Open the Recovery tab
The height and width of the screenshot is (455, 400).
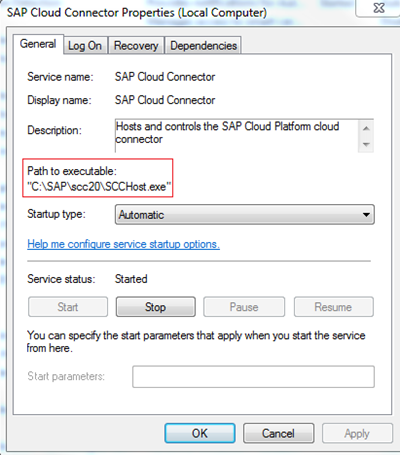click(136, 46)
